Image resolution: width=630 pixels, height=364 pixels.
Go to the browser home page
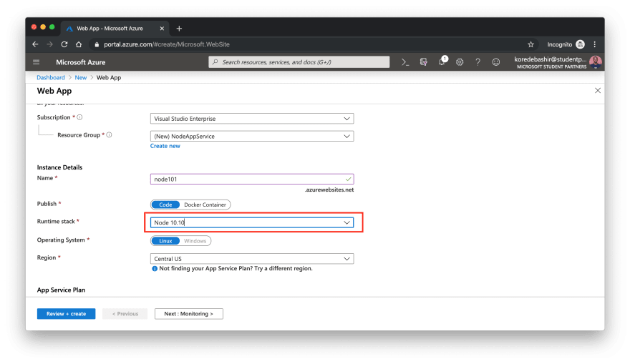pyautogui.click(x=79, y=44)
